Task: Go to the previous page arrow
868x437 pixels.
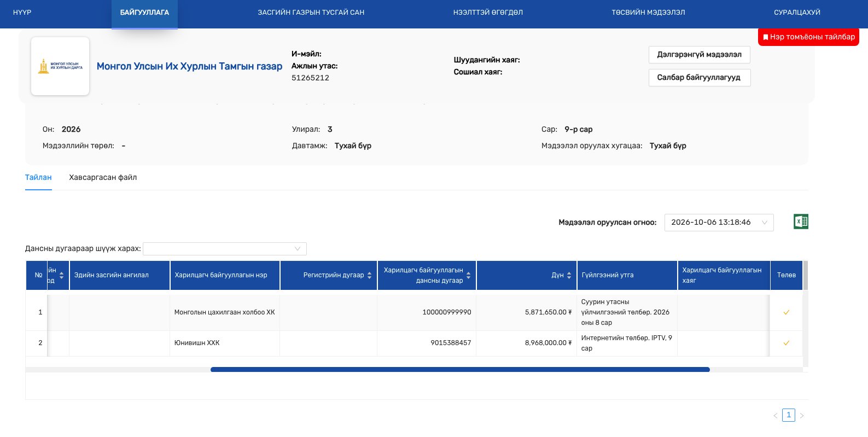Action: point(775,416)
